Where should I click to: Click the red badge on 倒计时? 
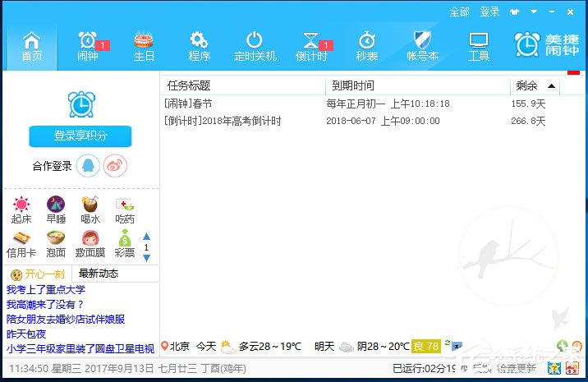(326, 45)
